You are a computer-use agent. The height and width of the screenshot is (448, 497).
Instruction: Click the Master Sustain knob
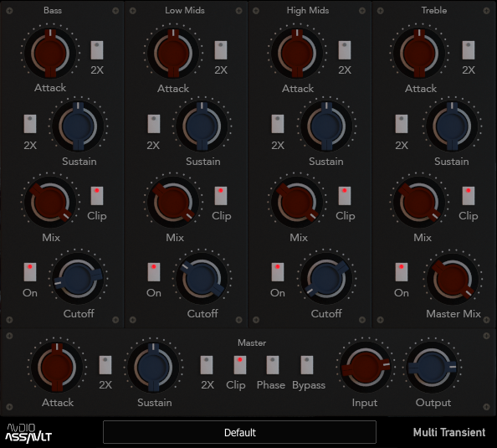click(153, 367)
